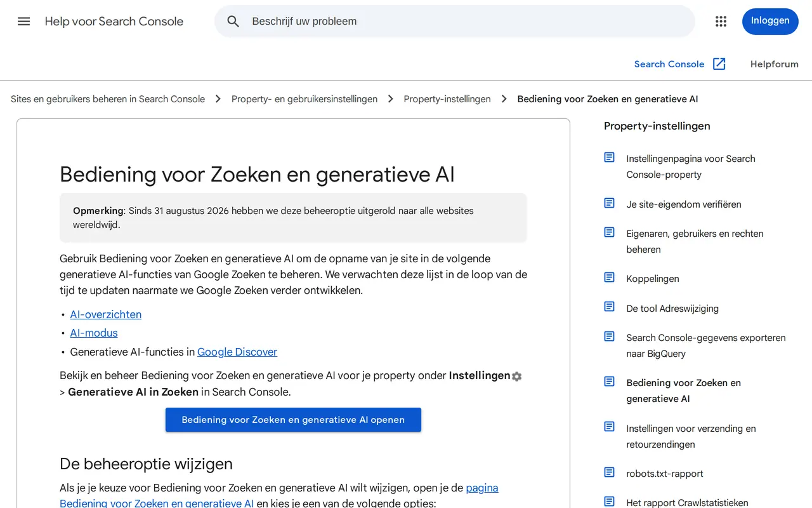Follow the AI-modus link
Image resolution: width=812 pixels, height=508 pixels.
point(94,333)
